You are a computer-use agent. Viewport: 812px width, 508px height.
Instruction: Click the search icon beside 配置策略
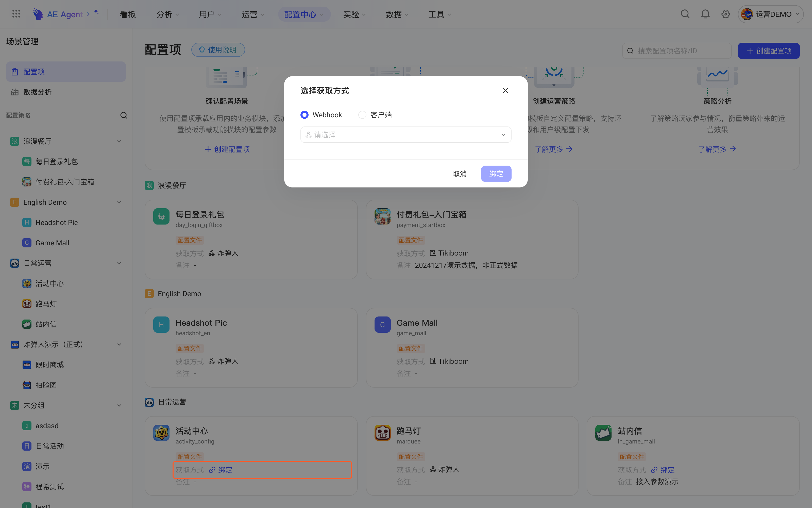[x=124, y=115]
